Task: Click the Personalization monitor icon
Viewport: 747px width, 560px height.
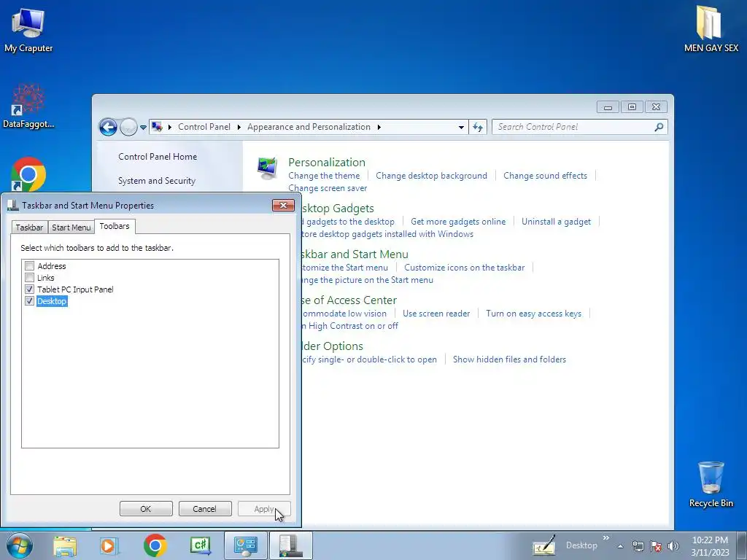Action: click(x=267, y=168)
